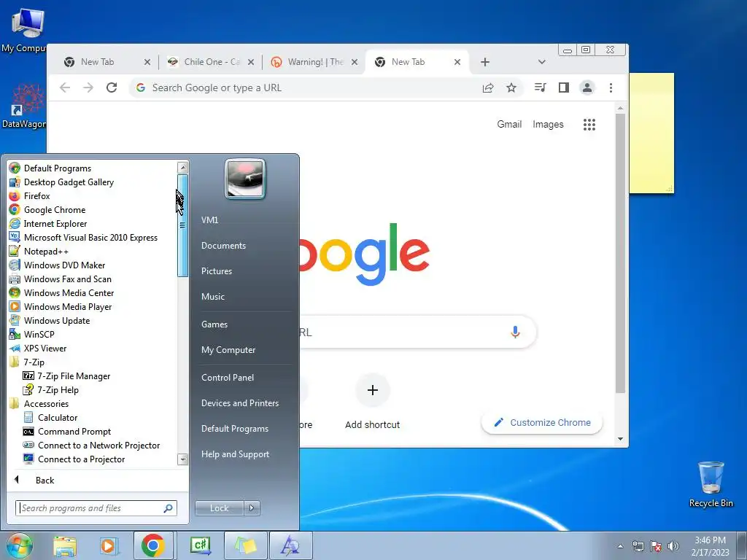The image size is (747, 560).
Task: Click the Windows Start orb
Action: [x=19, y=545]
